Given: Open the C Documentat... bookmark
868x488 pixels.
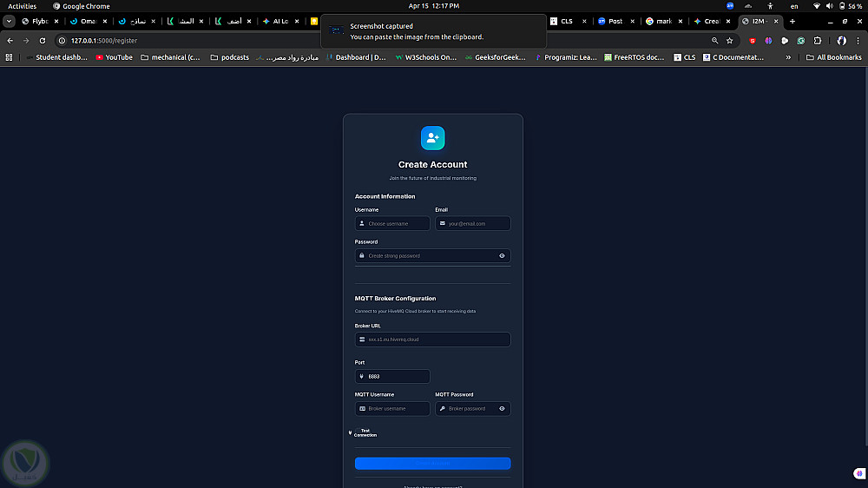Looking at the screenshot, I should (x=733, y=57).
